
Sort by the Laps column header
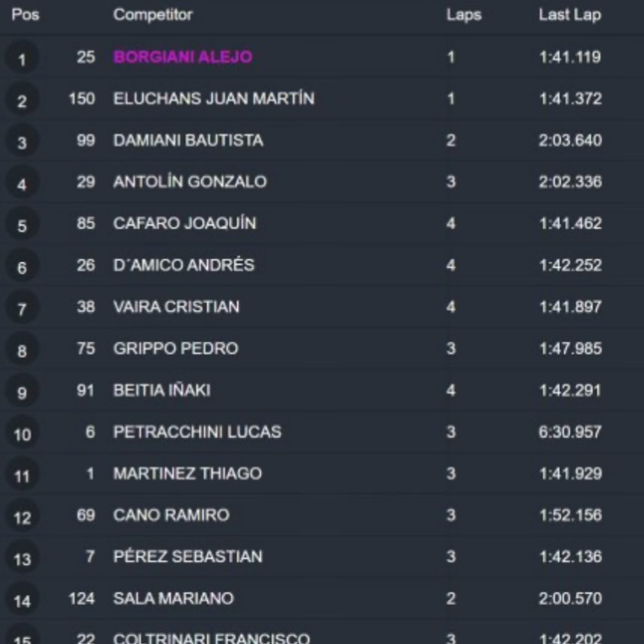(463, 15)
